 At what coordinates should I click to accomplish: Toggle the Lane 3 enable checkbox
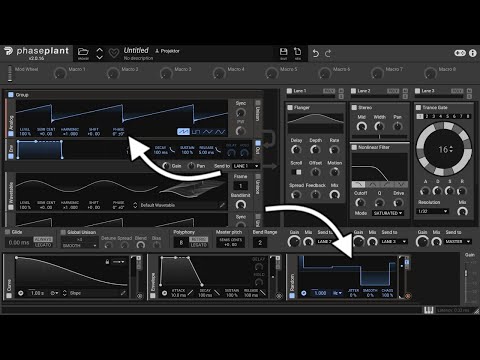pyautogui.click(x=417, y=91)
